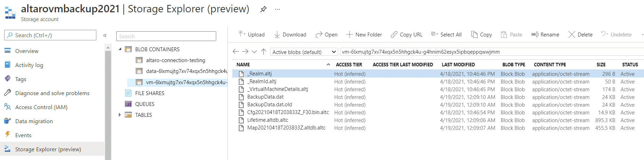Pin the Storage Explorer blade
Screen dimensions: 644x160
tap(263, 9)
